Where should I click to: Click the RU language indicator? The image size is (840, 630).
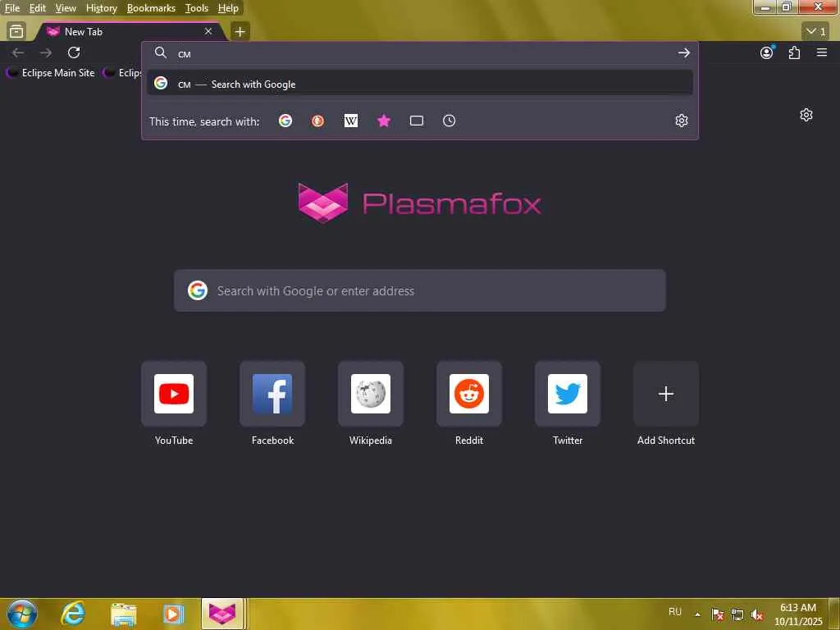point(675,612)
